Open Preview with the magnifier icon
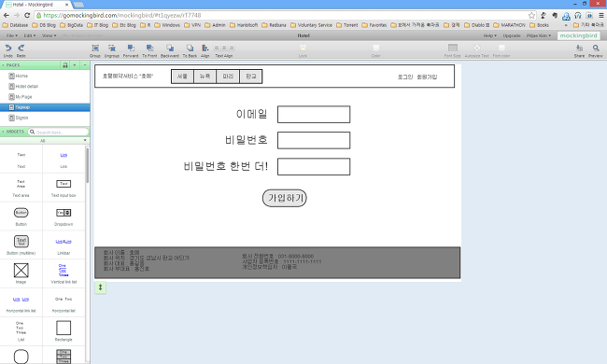 (x=596, y=48)
